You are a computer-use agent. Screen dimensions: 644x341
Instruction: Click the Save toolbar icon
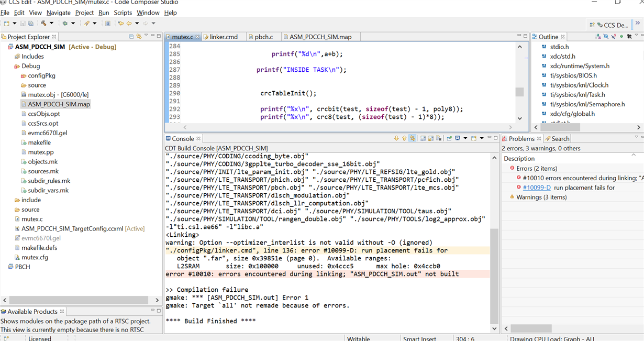tap(23, 23)
